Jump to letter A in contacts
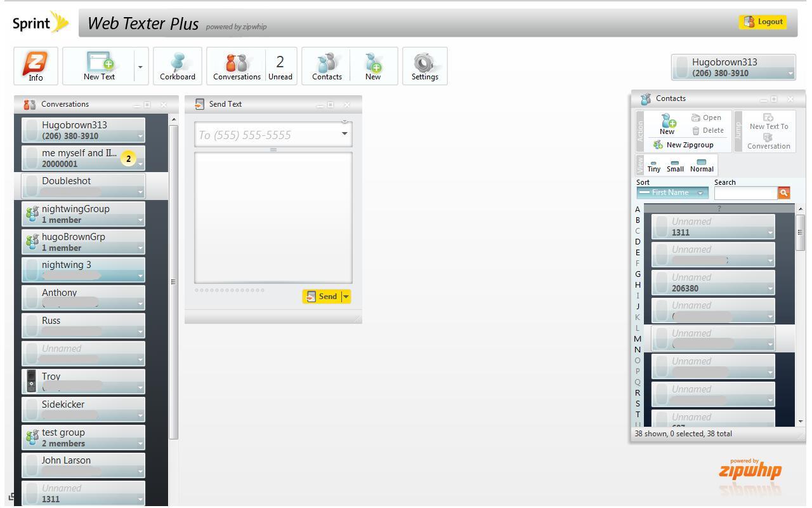The image size is (812, 508). (638, 209)
